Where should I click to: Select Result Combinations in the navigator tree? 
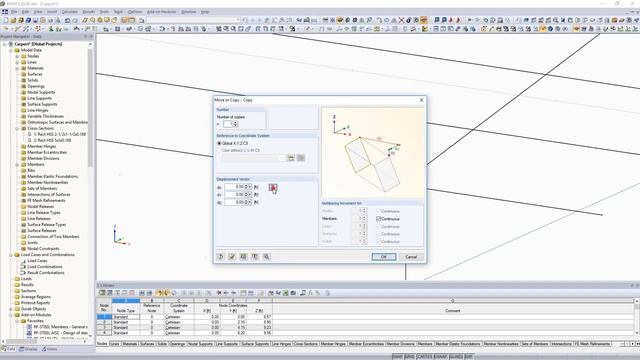[45, 273]
